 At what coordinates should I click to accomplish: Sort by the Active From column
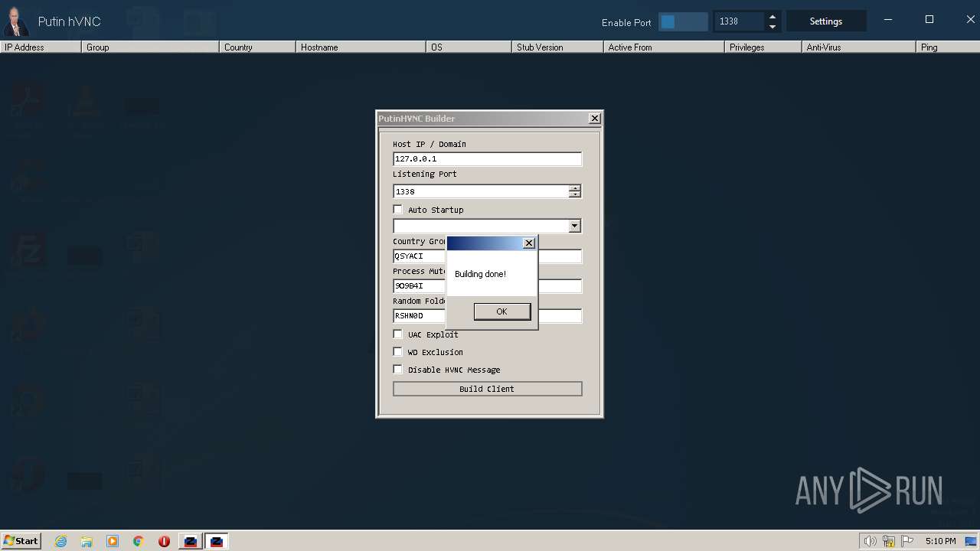(664, 47)
